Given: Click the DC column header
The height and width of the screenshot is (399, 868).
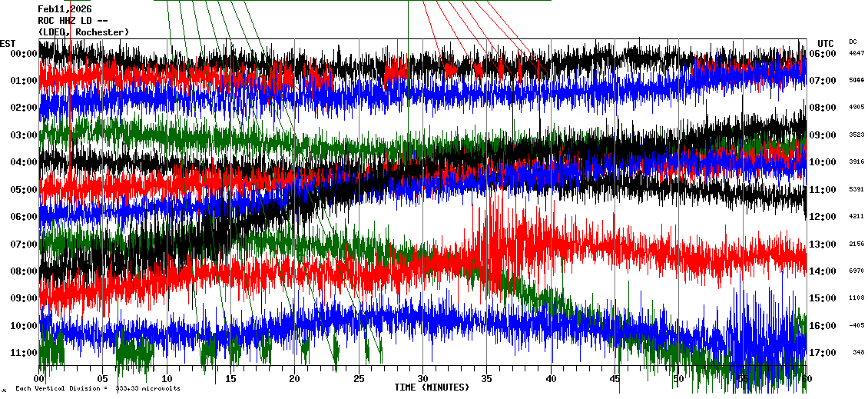Looking at the screenshot, I should point(853,42).
